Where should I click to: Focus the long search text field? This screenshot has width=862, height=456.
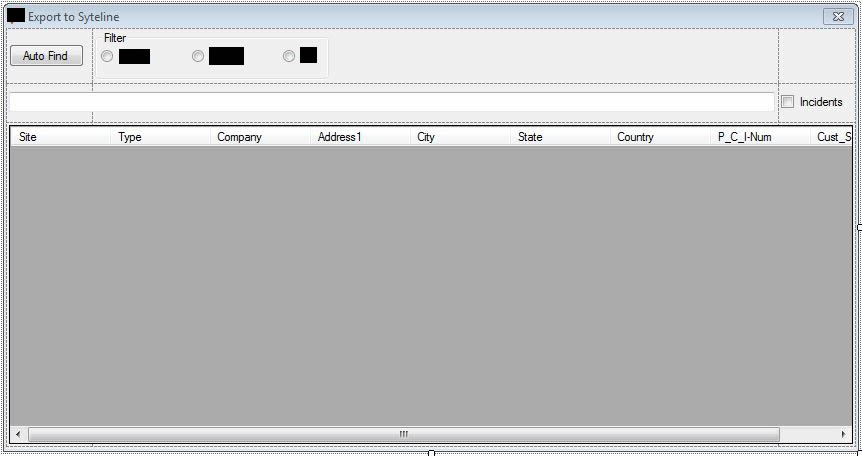pos(391,102)
